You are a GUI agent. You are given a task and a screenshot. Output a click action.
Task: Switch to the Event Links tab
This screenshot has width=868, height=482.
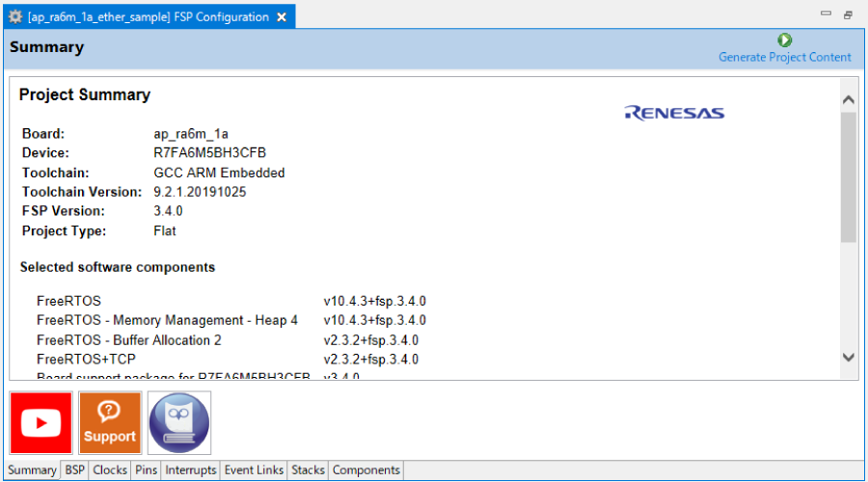(x=254, y=469)
